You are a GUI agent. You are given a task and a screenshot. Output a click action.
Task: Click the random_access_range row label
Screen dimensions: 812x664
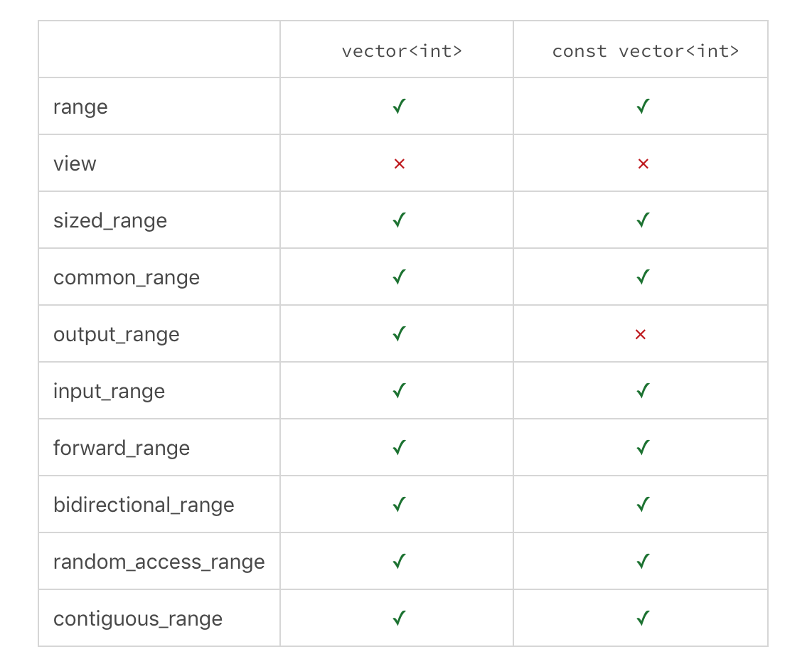pos(159,562)
